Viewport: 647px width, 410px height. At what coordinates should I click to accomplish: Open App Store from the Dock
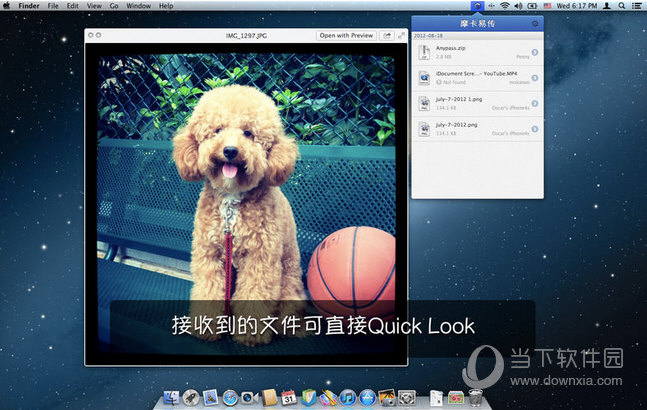(x=367, y=398)
